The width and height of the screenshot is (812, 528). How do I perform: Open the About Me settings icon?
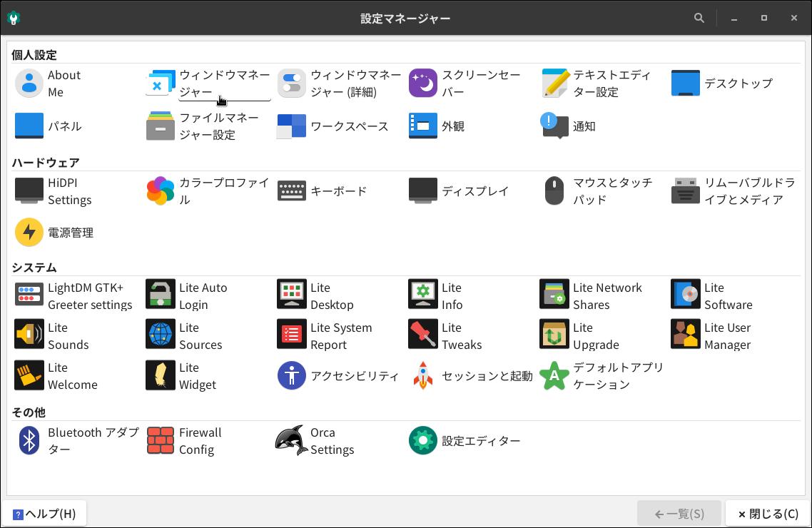[29, 83]
